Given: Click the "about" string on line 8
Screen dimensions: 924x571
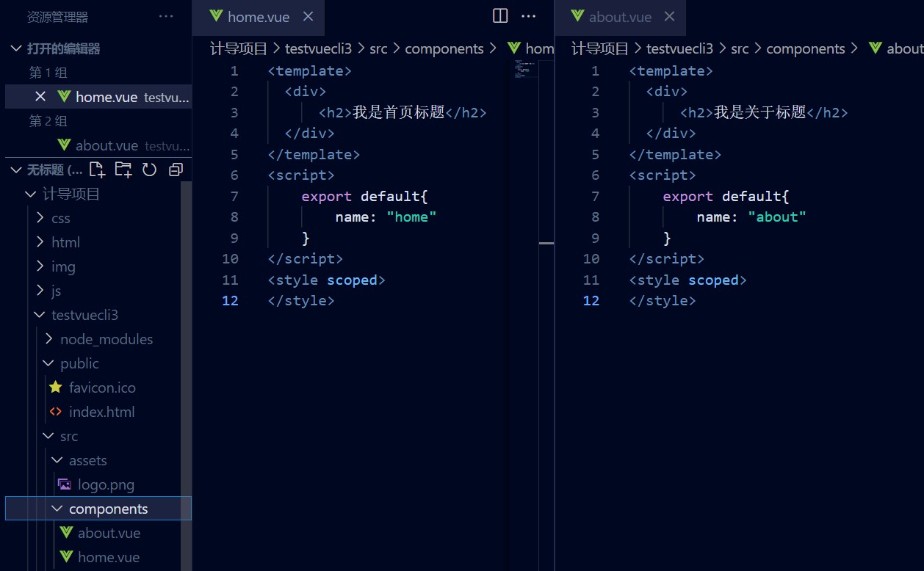Looking at the screenshot, I should point(777,217).
